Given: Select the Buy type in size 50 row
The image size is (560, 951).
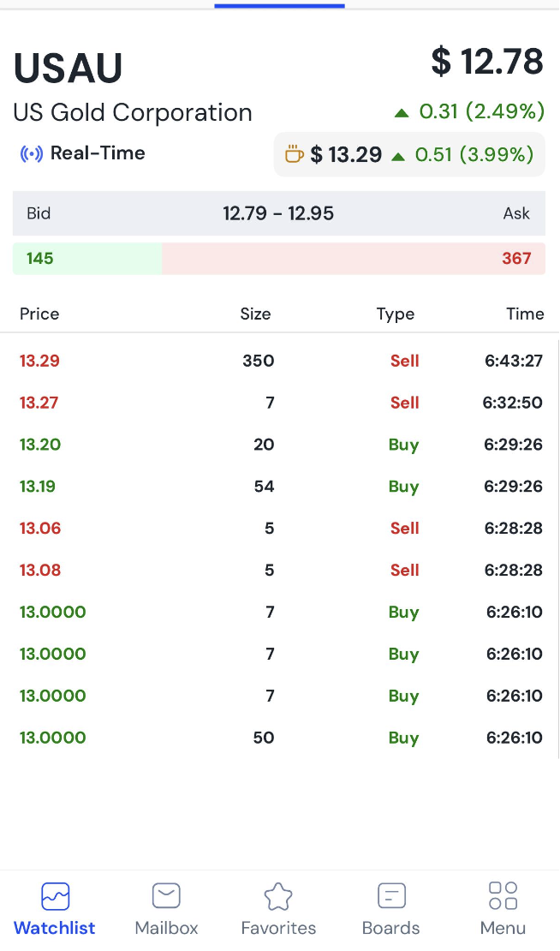Looking at the screenshot, I should [403, 739].
